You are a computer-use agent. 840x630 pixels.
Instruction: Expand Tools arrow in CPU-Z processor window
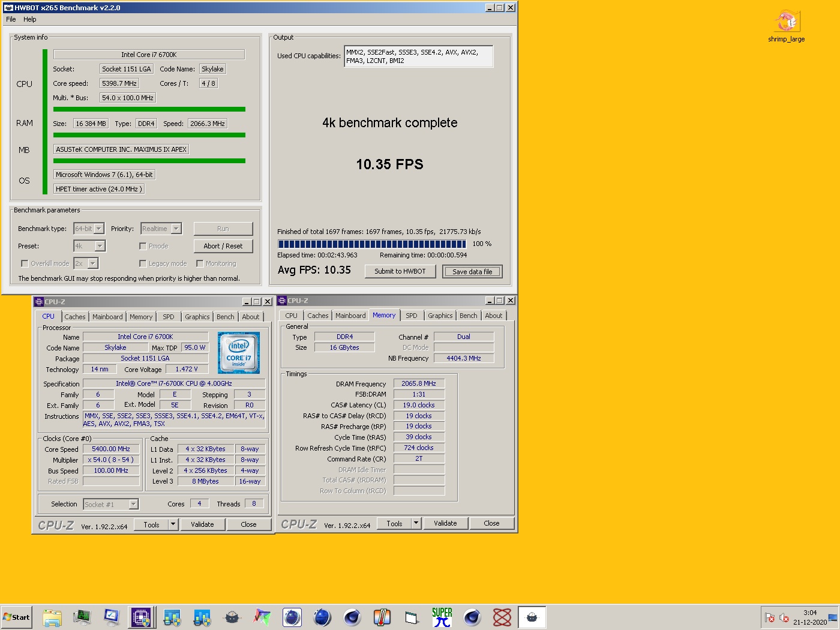[x=173, y=524]
